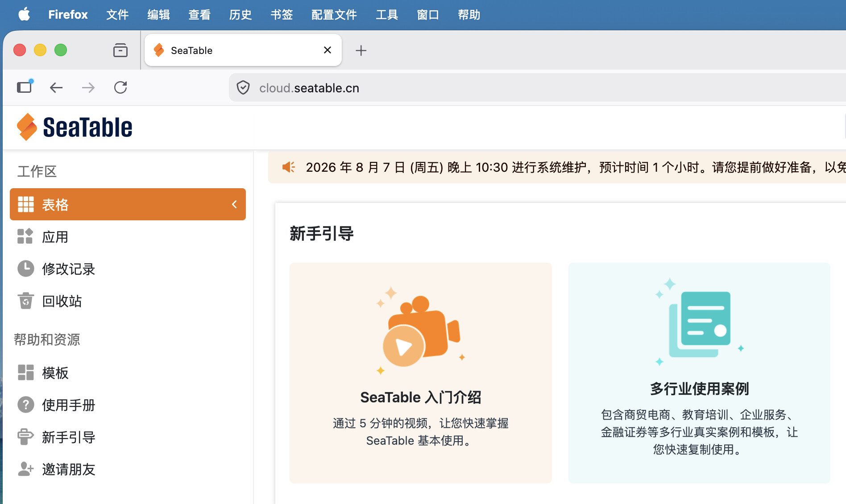Image resolution: width=846 pixels, height=504 pixels.
Task: Click the 邀请朋友 add-person icon
Action: coord(26,469)
